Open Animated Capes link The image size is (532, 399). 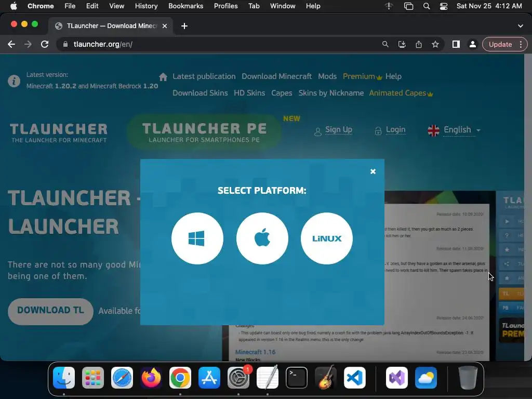pos(401,93)
